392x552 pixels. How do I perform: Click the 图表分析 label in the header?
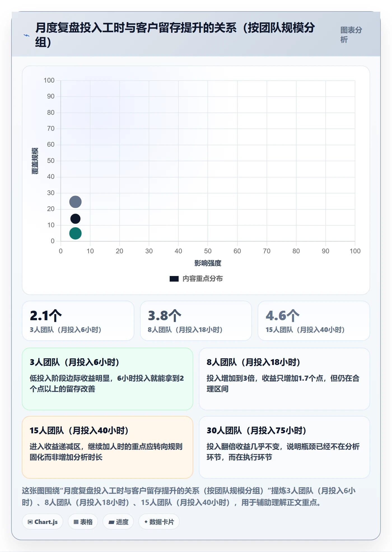[x=351, y=35]
